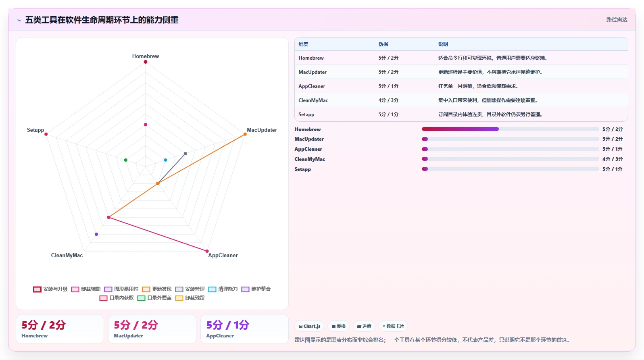Click the gray radar data point
644x360 pixels.
185,154
